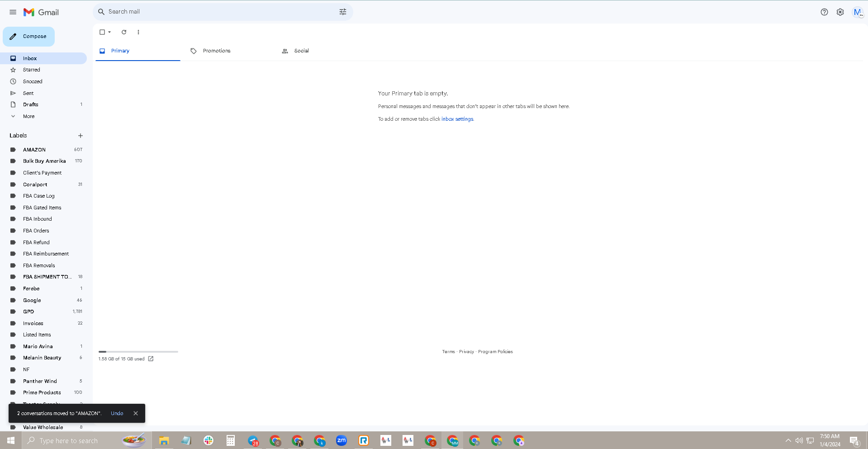The width and height of the screenshot is (868, 449).
Task: Open Windows notification center
Action: tap(854, 440)
